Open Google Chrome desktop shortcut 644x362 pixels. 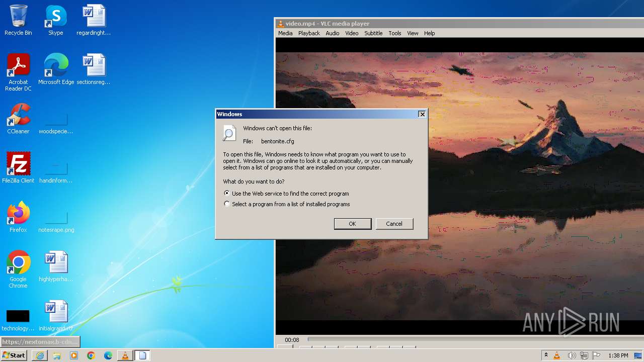tap(18, 269)
